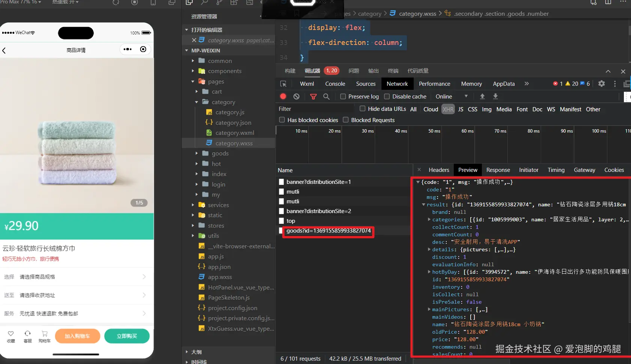This screenshot has width=631, height=364.
Task: Check Hide data URLs
Action: [362, 109]
